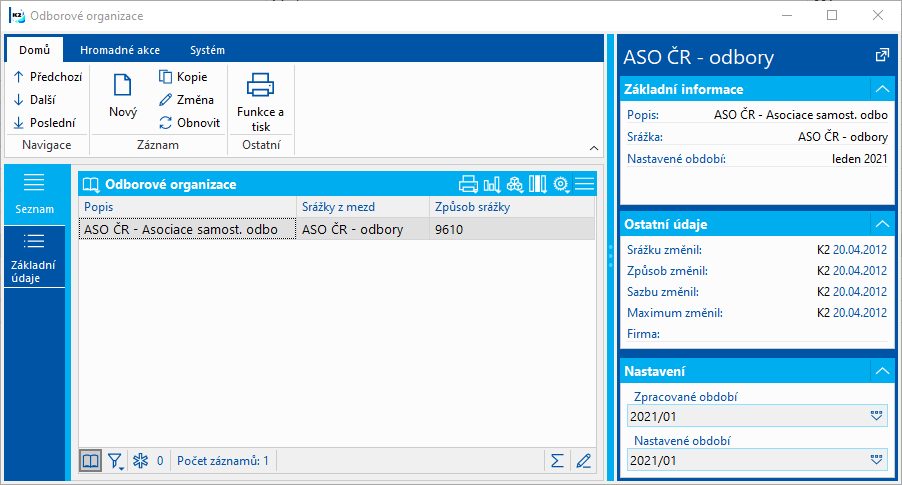Sort by the Popis column header
This screenshot has height=485, width=902.
(187, 207)
